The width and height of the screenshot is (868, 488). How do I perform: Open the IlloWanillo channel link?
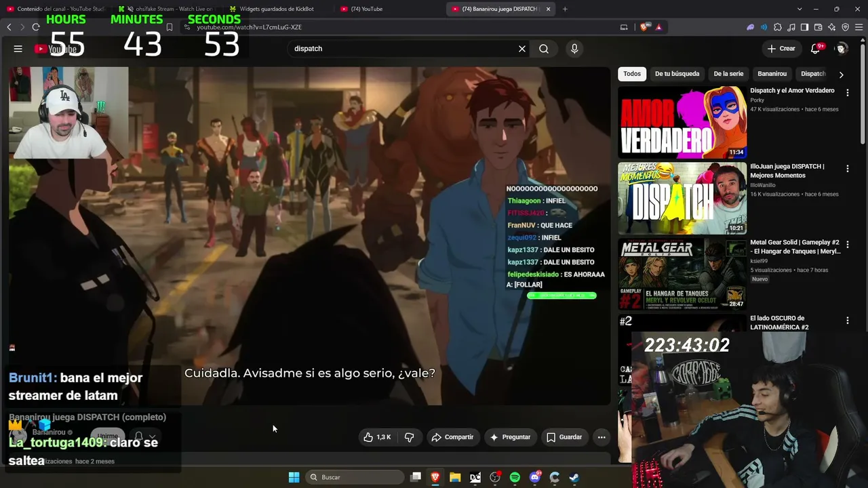pos(765,185)
